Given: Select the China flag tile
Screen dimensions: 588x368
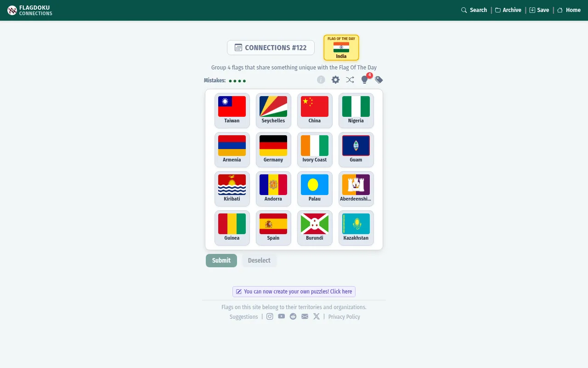Looking at the screenshot, I should [315, 110].
